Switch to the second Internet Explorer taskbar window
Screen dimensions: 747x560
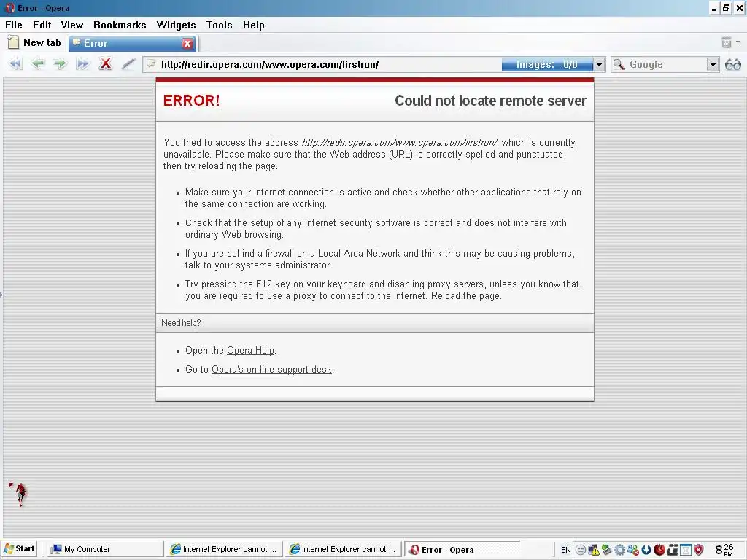click(x=343, y=550)
